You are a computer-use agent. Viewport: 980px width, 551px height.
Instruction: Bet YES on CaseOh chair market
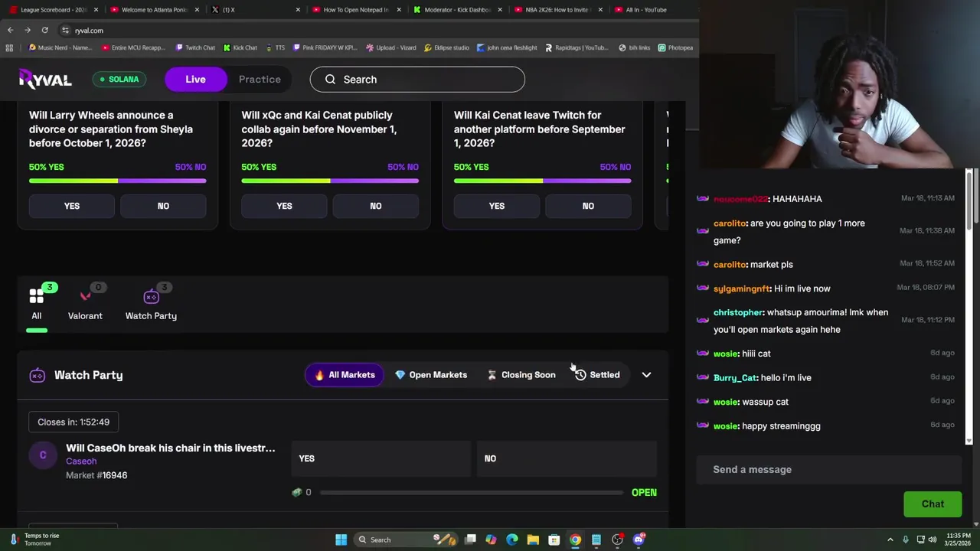(x=381, y=458)
